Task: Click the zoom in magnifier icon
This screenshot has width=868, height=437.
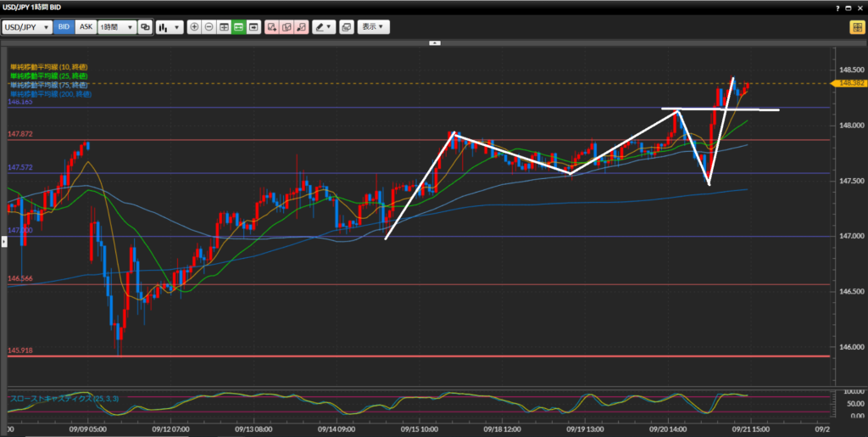Action: (x=195, y=27)
